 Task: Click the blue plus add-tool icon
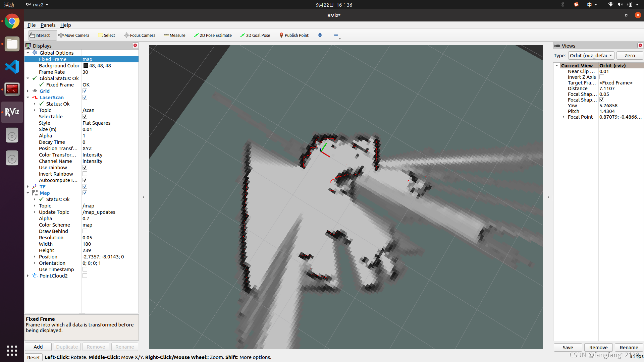click(320, 35)
